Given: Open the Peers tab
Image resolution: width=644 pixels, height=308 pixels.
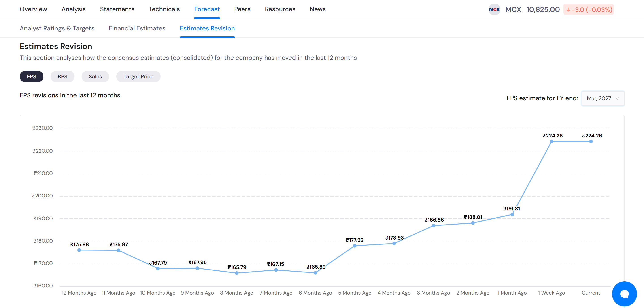Looking at the screenshot, I should [x=242, y=9].
